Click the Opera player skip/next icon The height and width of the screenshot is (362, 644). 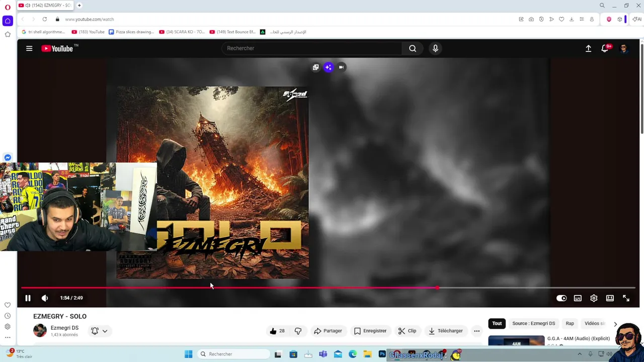click(x=341, y=67)
